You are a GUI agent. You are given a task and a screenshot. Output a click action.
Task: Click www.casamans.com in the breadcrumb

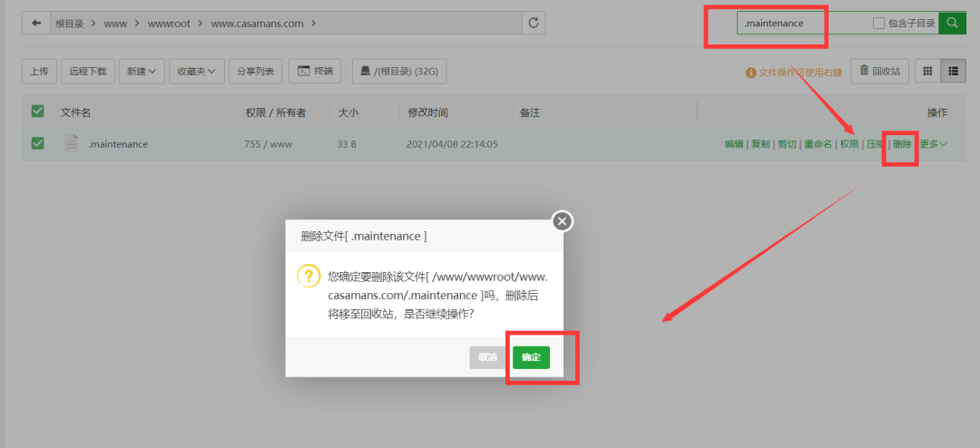pos(257,24)
